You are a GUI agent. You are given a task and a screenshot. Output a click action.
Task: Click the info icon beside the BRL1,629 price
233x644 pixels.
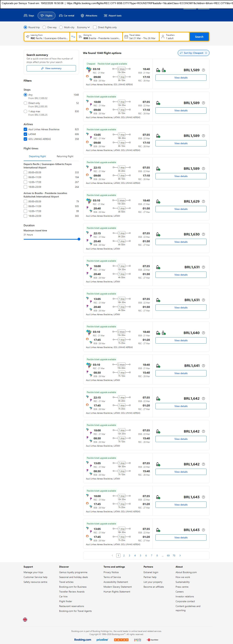pyautogui.click(x=203, y=202)
